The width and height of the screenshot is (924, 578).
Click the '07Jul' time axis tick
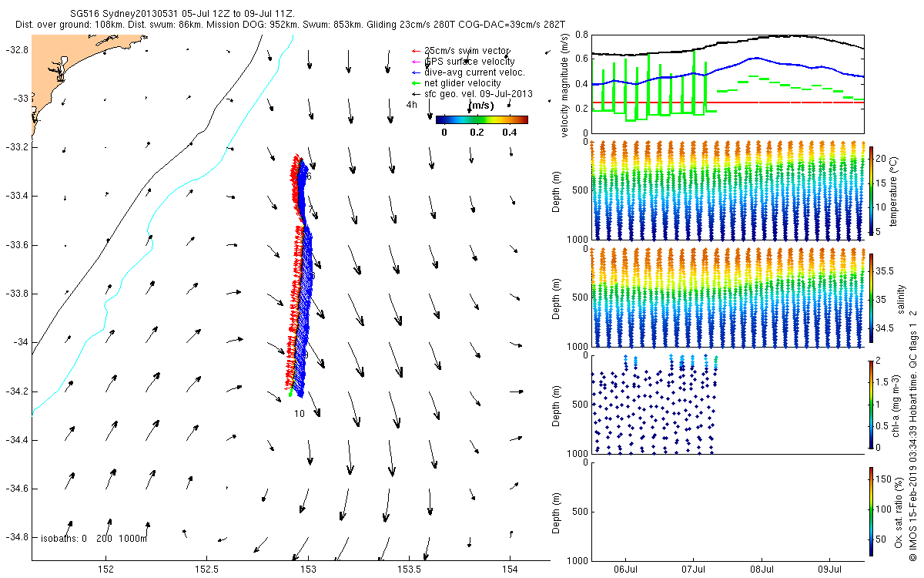point(694,570)
